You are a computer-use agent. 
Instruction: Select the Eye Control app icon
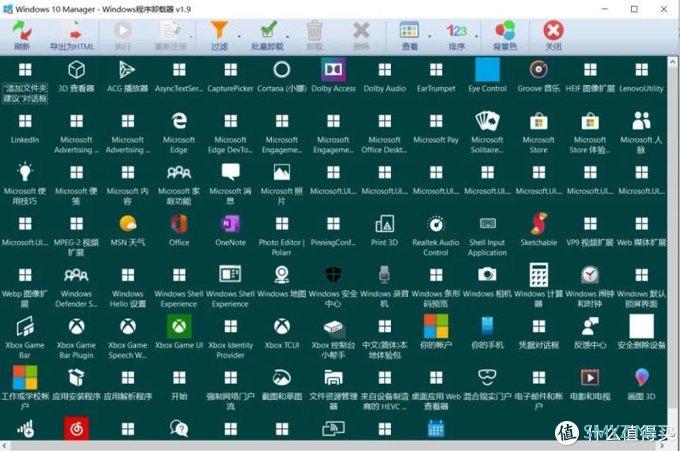point(487,69)
